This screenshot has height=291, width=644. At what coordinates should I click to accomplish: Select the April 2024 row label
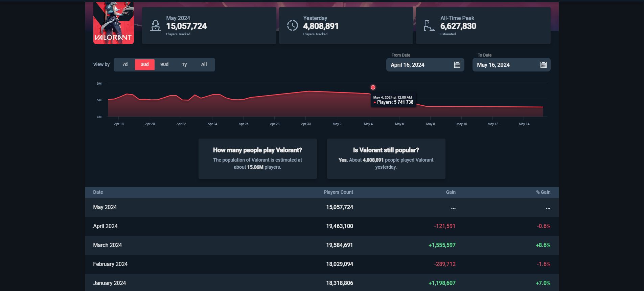[105, 226]
